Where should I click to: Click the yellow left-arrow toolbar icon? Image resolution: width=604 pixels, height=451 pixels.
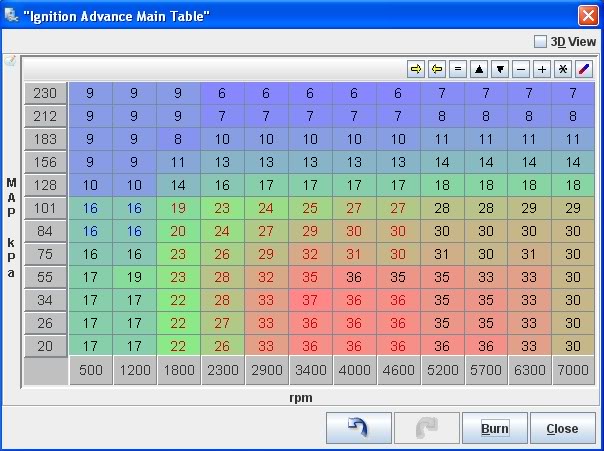point(437,69)
